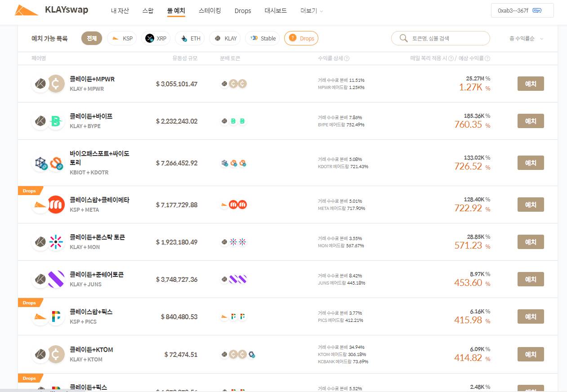Click expected yield 453.60 %
The height and width of the screenshot is (392, 567).
tap(473, 283)
